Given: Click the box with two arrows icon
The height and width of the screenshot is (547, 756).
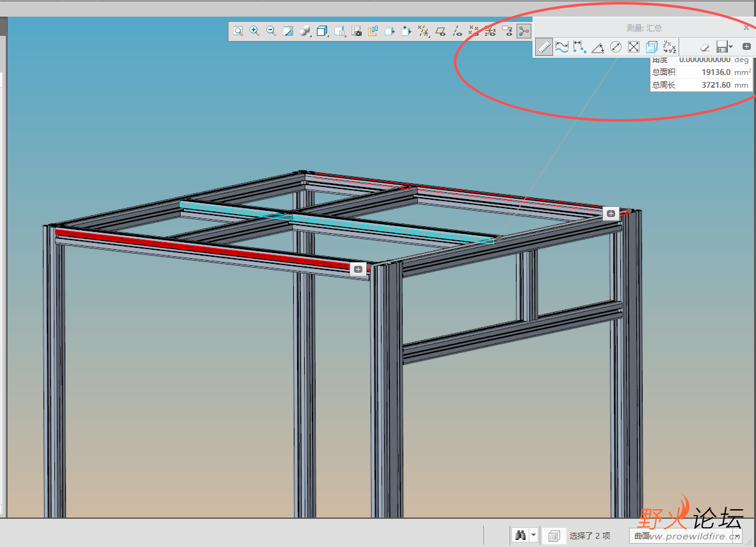Looking at the screenshot, I should (x=406, y=31).
